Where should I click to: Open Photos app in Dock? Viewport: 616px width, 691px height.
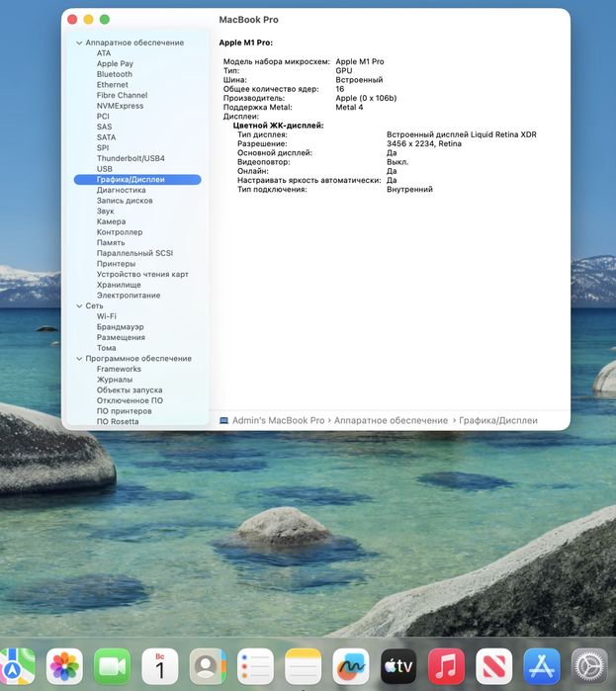tap(64, 666)
